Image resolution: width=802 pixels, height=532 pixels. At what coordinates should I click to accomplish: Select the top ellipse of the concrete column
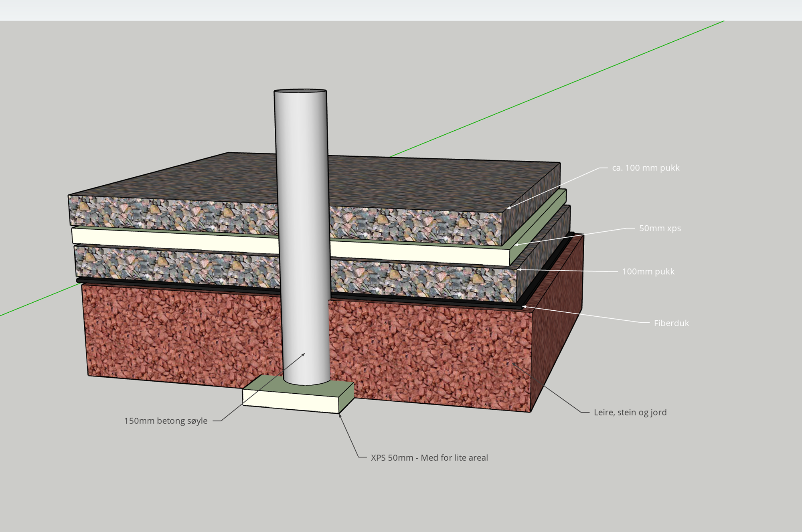point(300,92)
